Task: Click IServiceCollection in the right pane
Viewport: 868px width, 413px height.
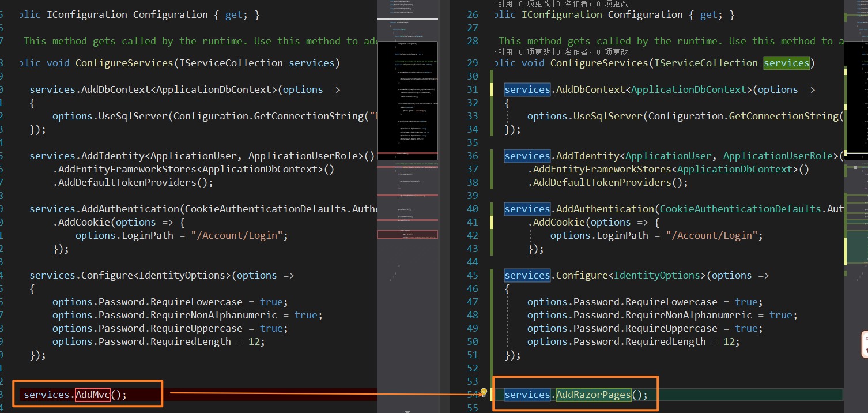Action: pos(706,63)
